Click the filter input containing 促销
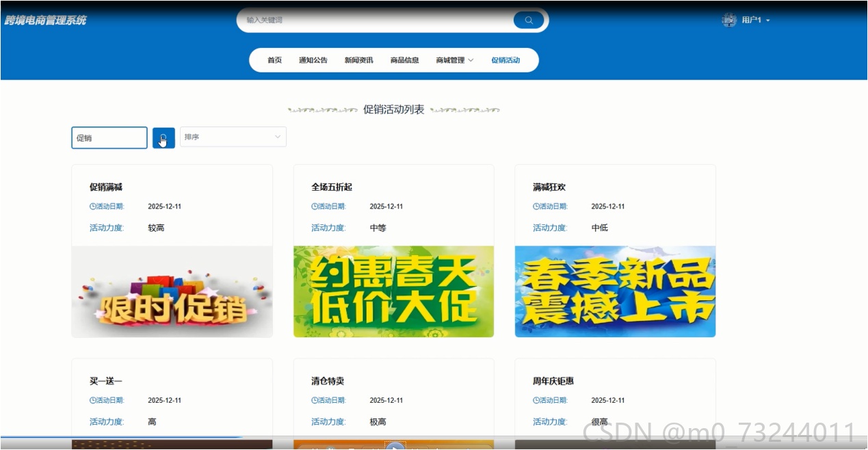 coord(109,137)
